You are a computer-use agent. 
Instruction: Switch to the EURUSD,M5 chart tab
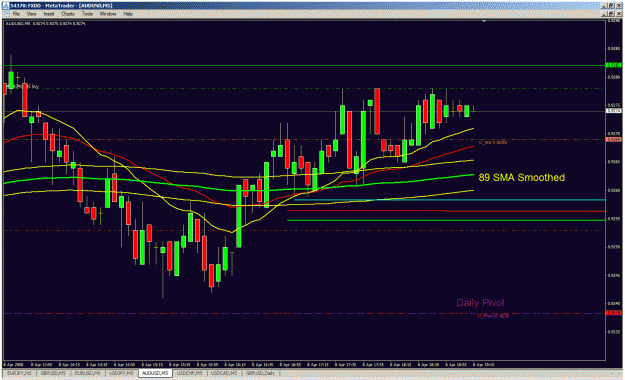(x=87, y=373)
